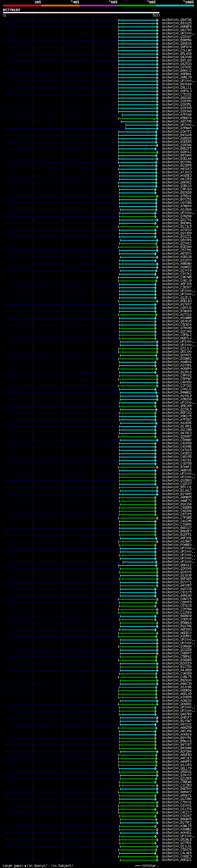Open hit UniRef100_Q42533
Screen dimensions: 197x868
(x=177, y=64)
